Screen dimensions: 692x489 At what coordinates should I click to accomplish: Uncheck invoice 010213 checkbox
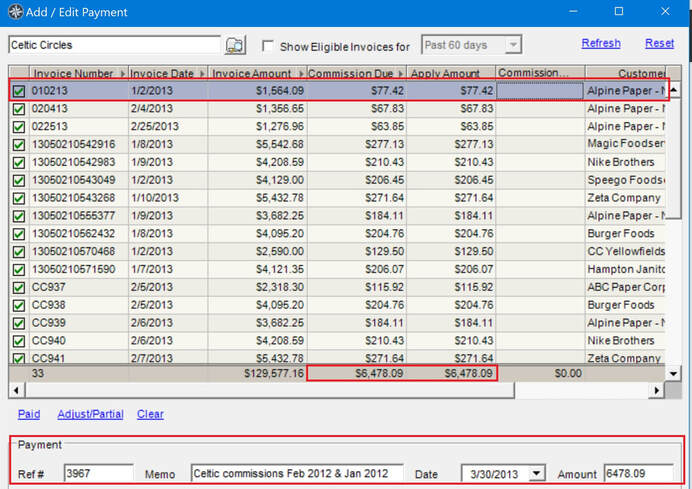(19, 91)
